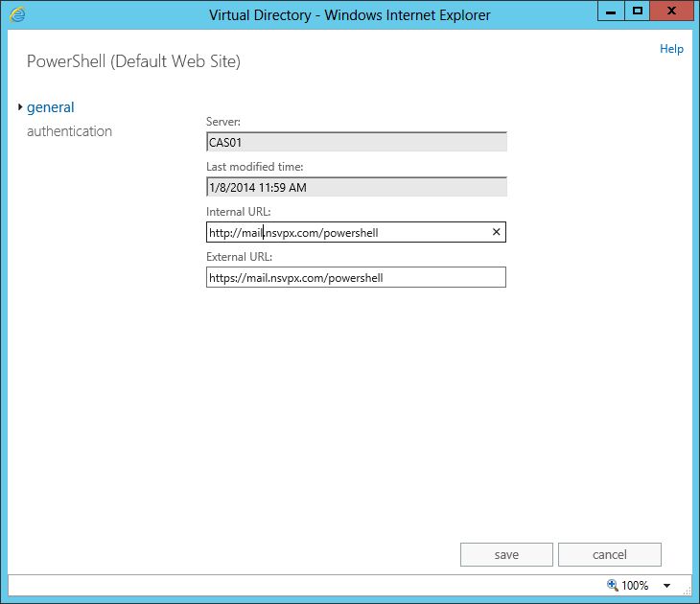
Task: Maximize the Virtual Directory window
Action: point(637,11)
